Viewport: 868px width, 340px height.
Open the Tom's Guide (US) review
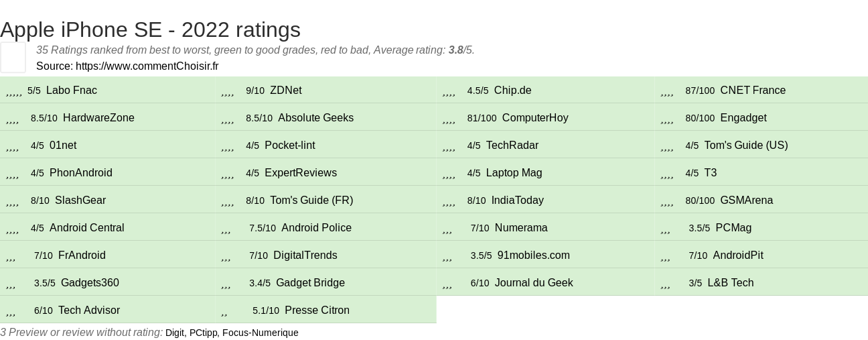[x=745, y=146]
